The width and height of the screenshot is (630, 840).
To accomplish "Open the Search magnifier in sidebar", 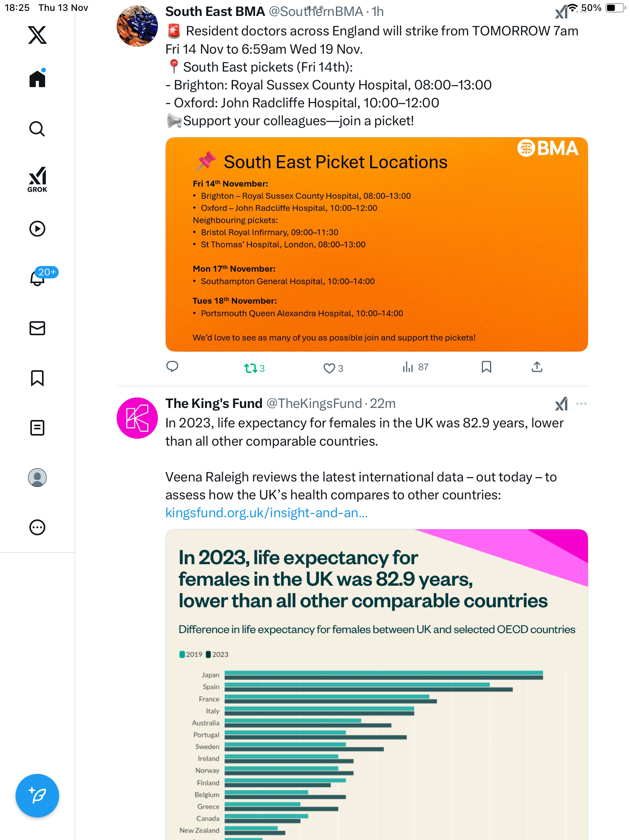I will coord(37,129).
